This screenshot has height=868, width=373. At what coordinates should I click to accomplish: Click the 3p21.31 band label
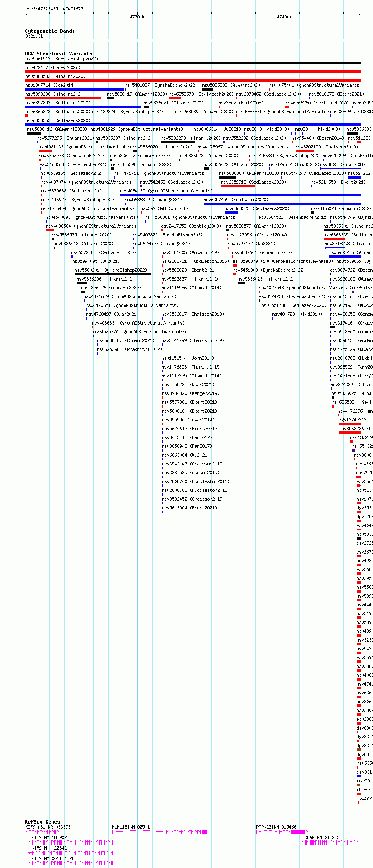[x=34, y=36]
